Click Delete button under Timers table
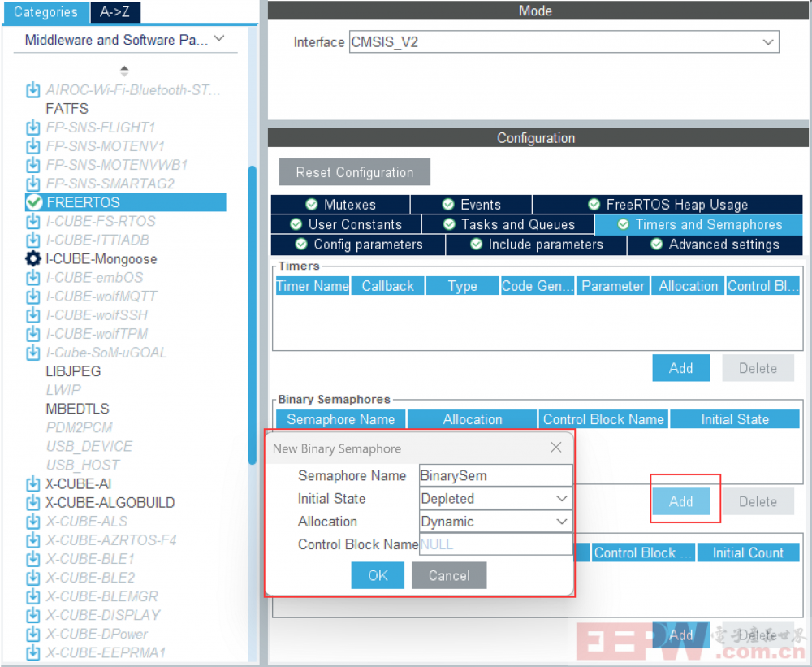Screen dimensions: 812x667 click(x=758, y=368)
